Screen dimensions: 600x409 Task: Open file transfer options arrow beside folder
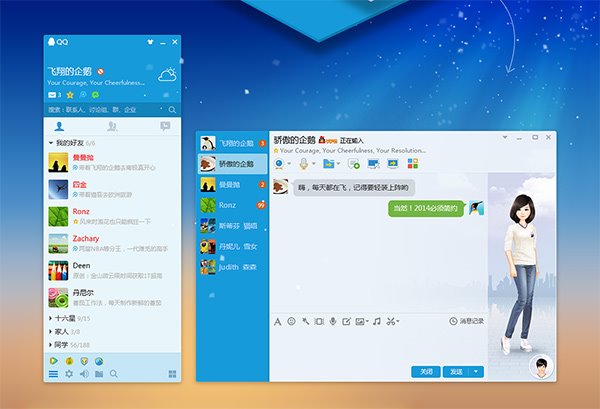point(338,164)
